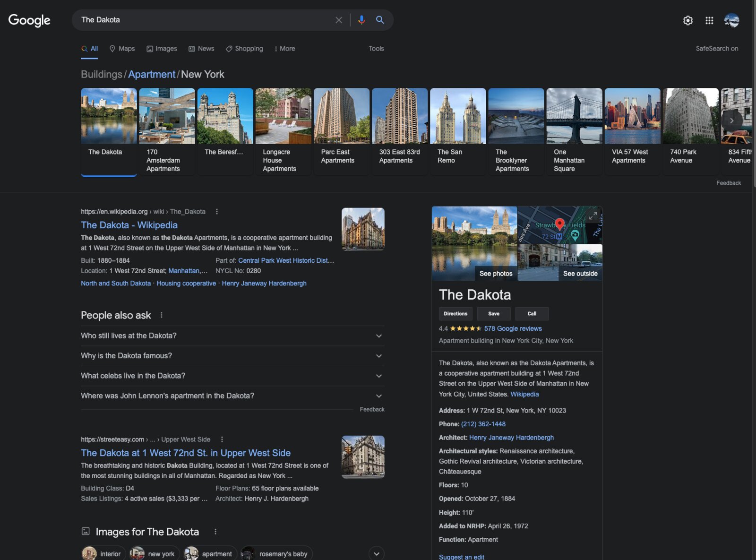Open the image section icon beside Images heading
The width and height of the screenshot is (756, 560).
pyautogui.click(x=86, y=531)
